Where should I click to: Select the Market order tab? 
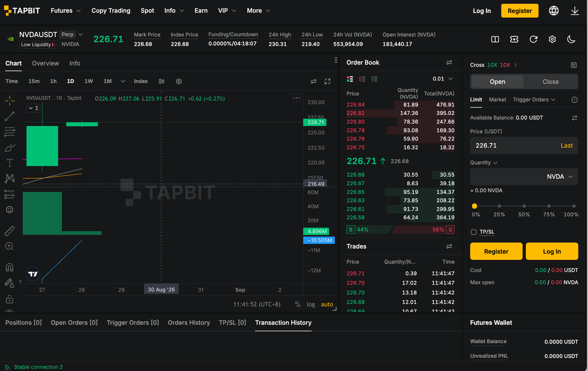point(497,100)
